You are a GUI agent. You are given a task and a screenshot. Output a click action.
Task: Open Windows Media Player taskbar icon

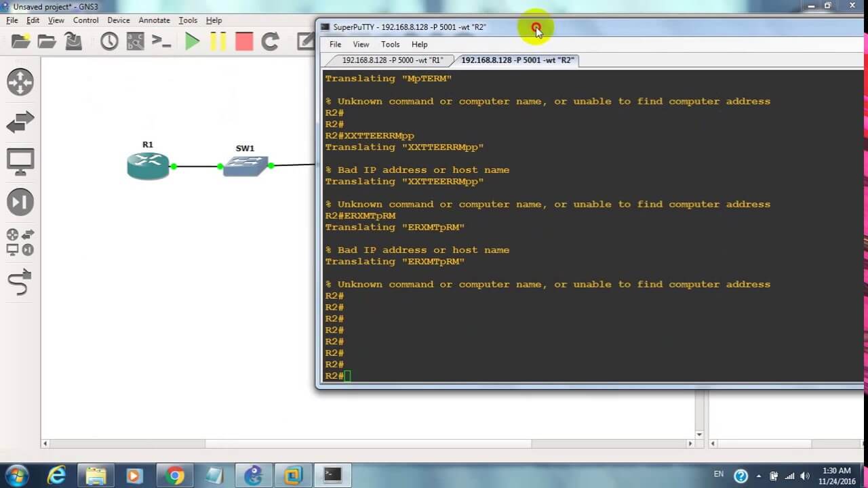pyautogui.click(x=135, y=475)
